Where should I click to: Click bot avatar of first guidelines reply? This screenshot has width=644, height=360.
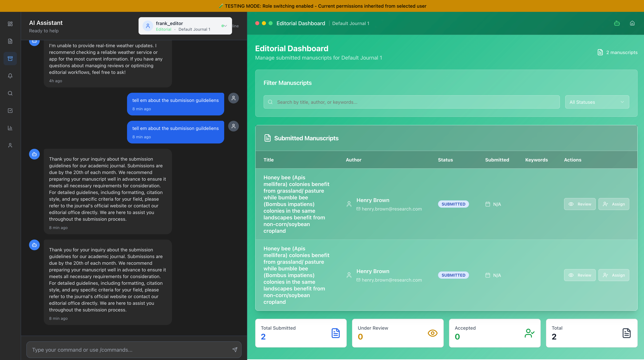click(x=34, y=154)
